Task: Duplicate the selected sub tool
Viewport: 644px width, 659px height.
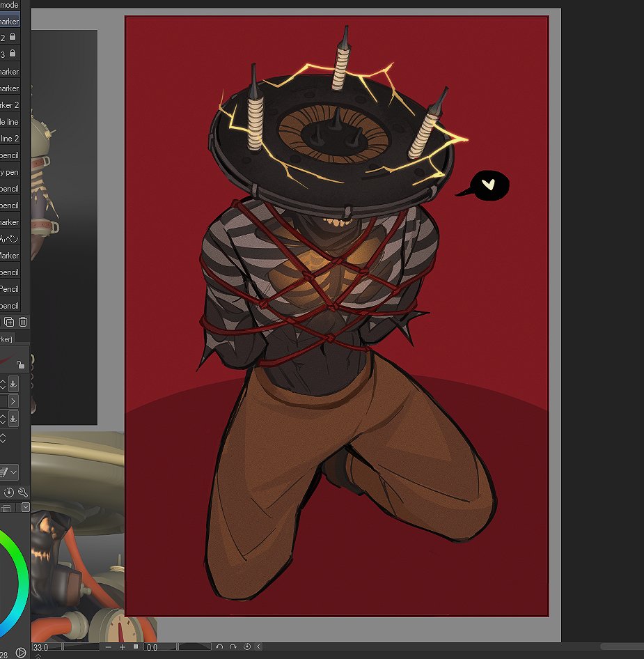Action: [x=9, y=322]
